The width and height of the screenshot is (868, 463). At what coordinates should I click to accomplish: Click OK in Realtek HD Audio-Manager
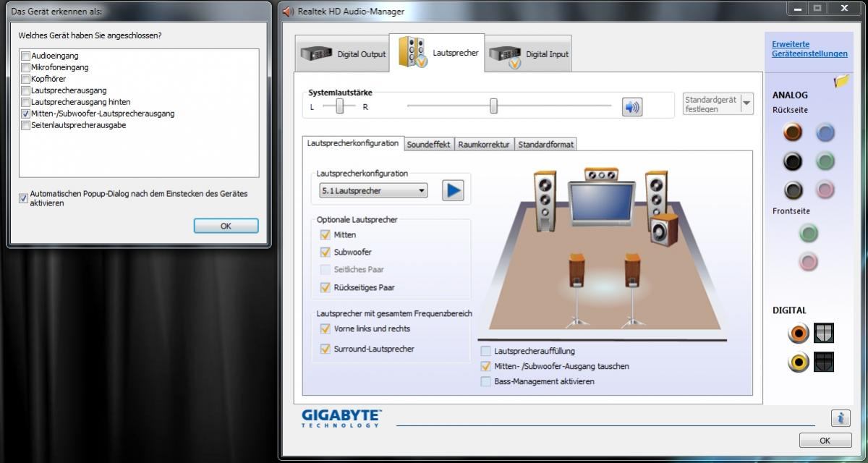825,440
